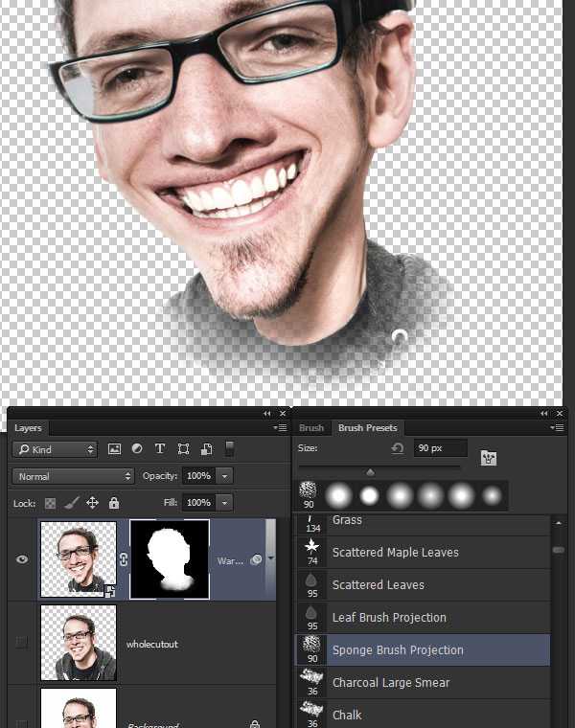The height and width of the screenshot is (728, 575).
Task: Click the Opacity 100% field
Action: click(x=198, y=476)
